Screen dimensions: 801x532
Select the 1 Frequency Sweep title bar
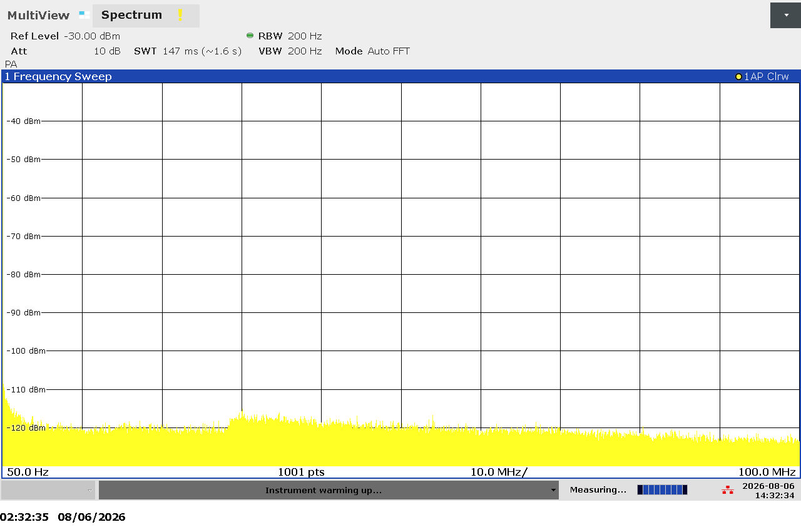400,76
